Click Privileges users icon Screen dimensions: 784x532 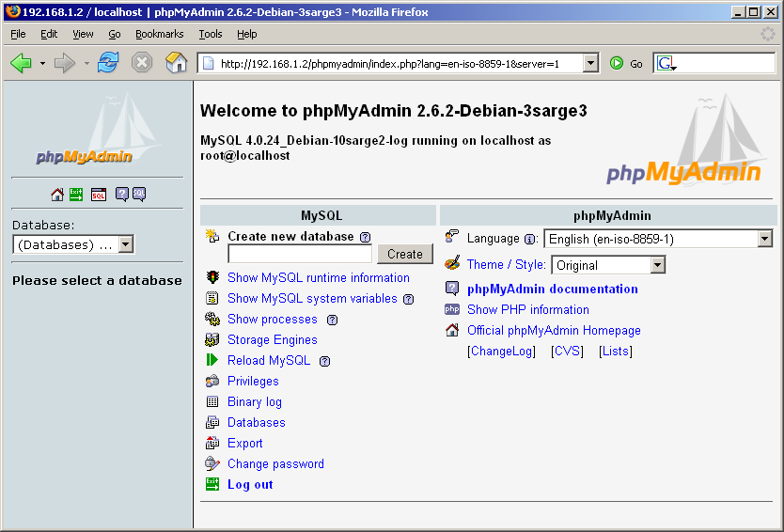point(212,381)
